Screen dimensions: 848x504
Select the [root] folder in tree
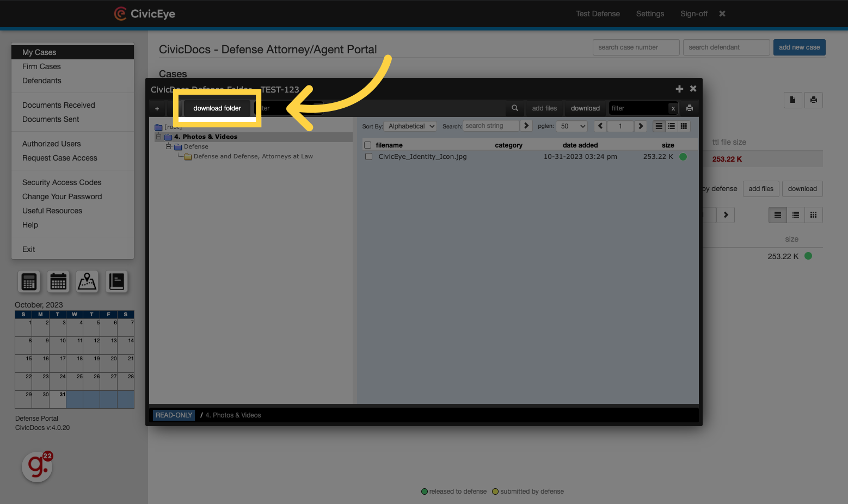173,127
